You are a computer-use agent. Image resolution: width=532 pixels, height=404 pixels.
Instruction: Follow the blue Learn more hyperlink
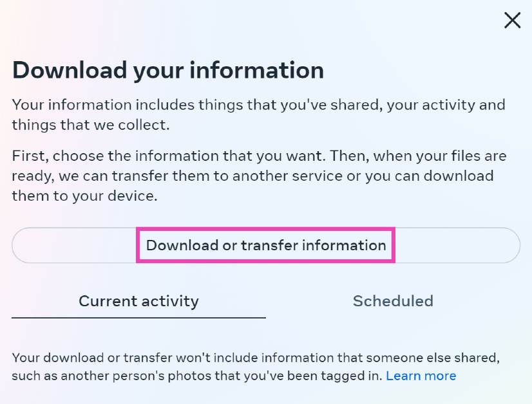tap(421, 376)
